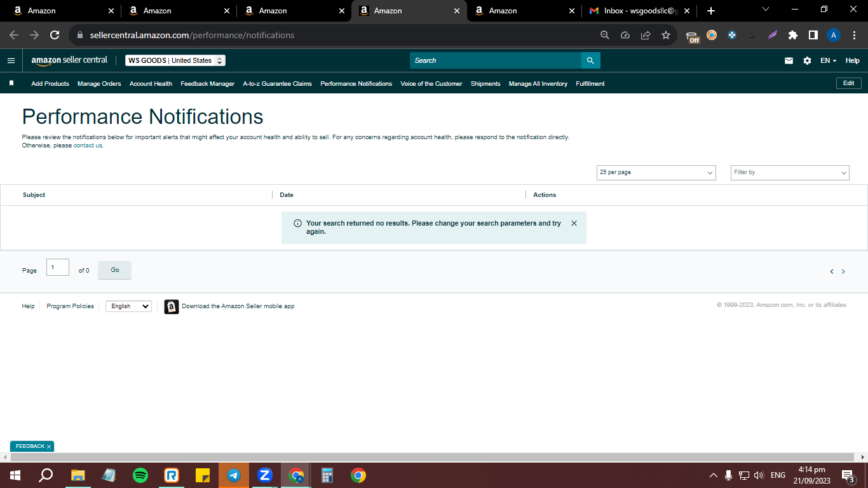868x488 pixels.
Task: Open Voice of the Customer
Action: [431, 83]
